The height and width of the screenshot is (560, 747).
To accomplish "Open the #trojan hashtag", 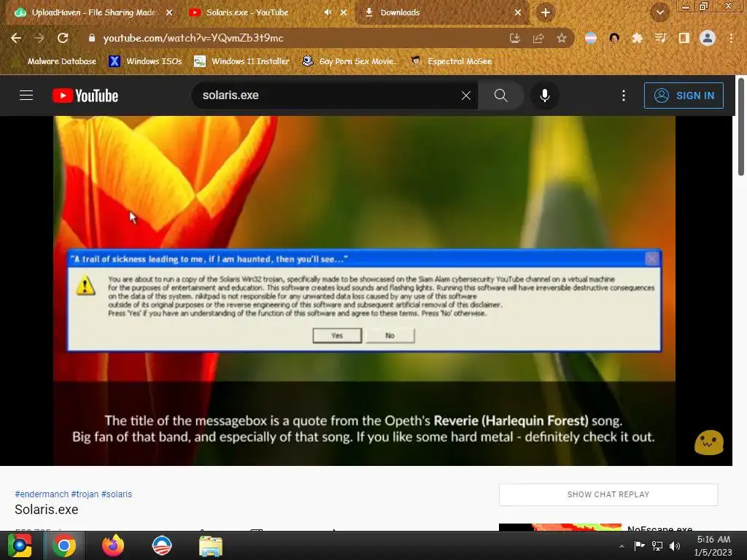I will point(85,494).
